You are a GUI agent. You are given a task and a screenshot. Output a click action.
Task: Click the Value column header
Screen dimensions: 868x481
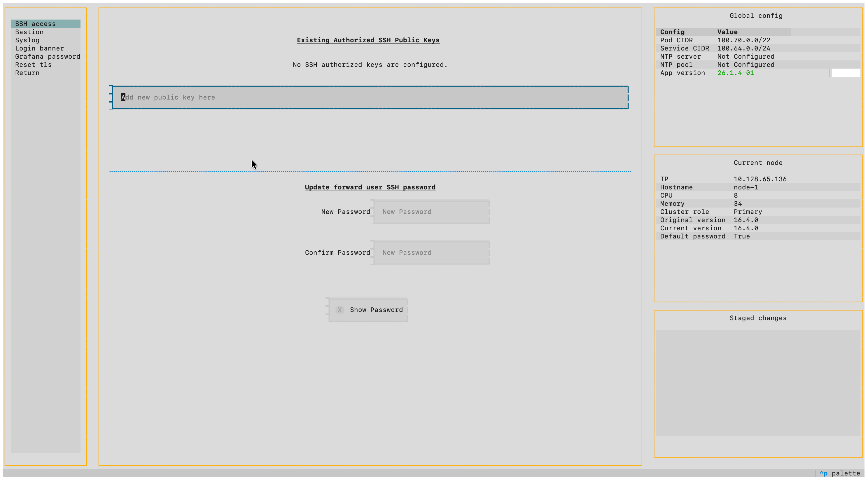point(727,32)
